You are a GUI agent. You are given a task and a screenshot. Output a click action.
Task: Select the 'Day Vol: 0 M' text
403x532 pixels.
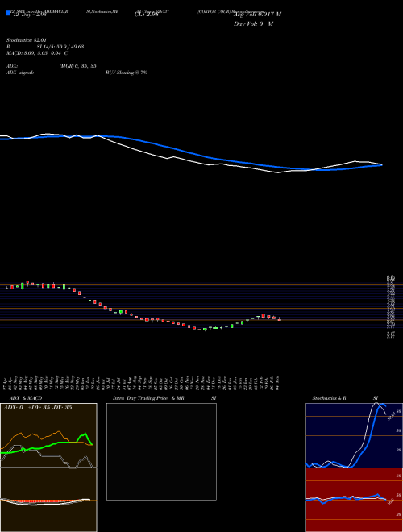tap(253, 24)
